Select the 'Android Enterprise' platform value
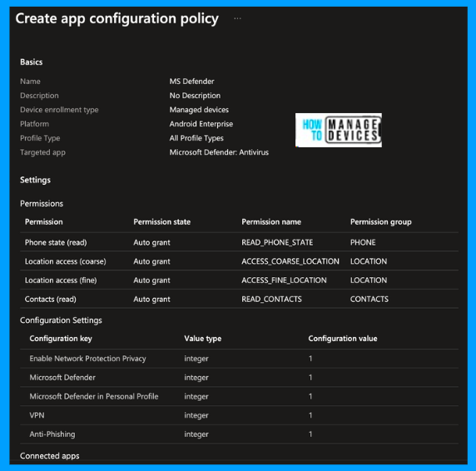The image size is (476, 471). (x=201, y=124)
